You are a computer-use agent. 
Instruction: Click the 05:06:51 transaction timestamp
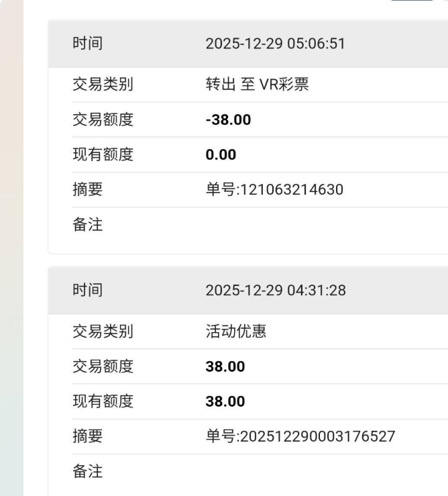pyautogui.click(x=276, y=44)
